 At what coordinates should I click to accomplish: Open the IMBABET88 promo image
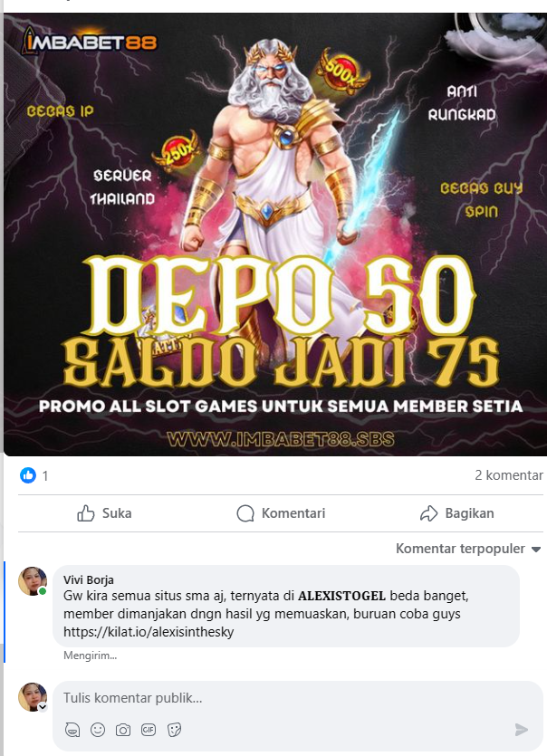[275, 234]
